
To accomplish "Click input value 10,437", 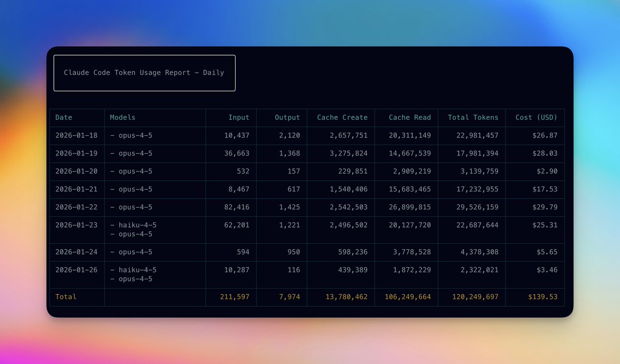I will (x=237, y=135).
